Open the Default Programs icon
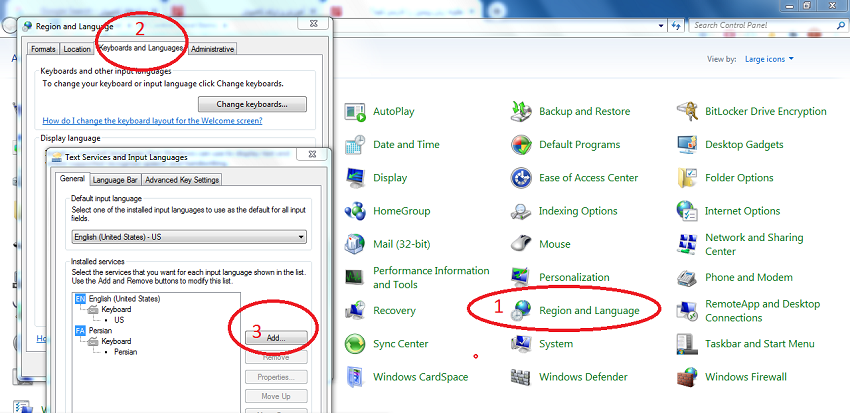The height and width of the screenshot is (413, 850). point(521,145)
